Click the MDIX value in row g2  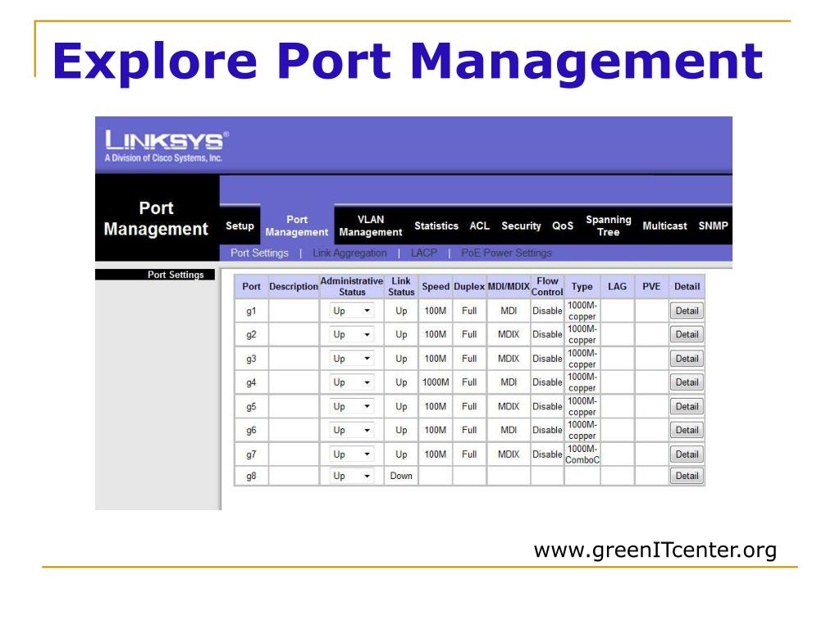[x=509, y=335]
